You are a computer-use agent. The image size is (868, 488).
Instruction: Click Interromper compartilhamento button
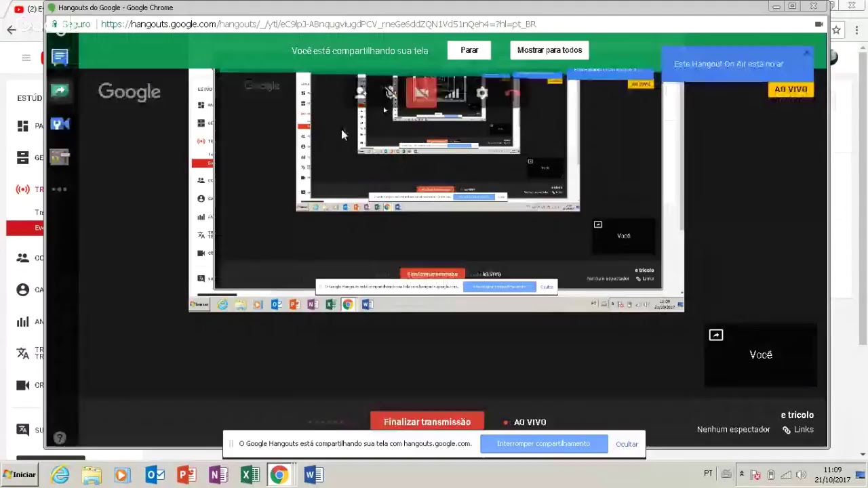(x=543, y=444)
